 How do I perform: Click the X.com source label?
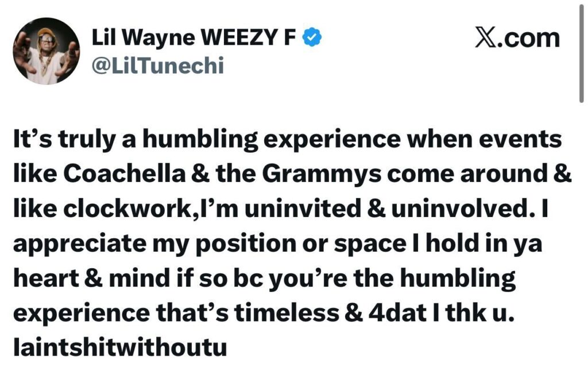click(x=518, y=38)
